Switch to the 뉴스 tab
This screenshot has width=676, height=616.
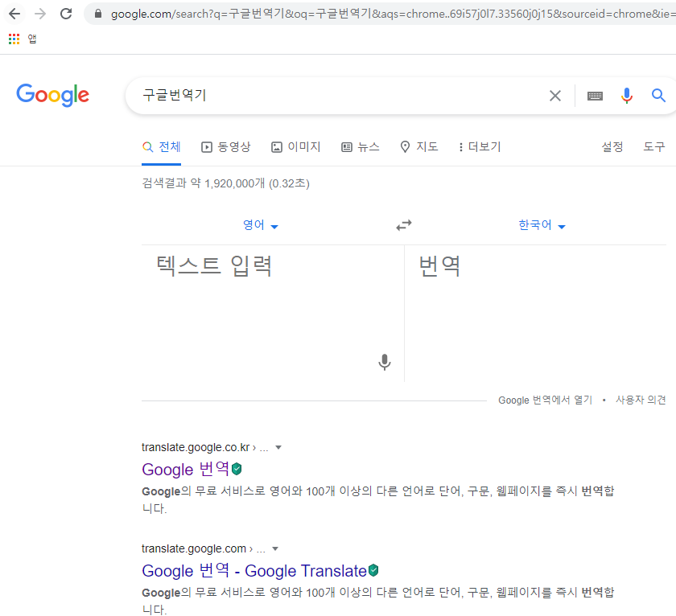[x=361, y=147]
